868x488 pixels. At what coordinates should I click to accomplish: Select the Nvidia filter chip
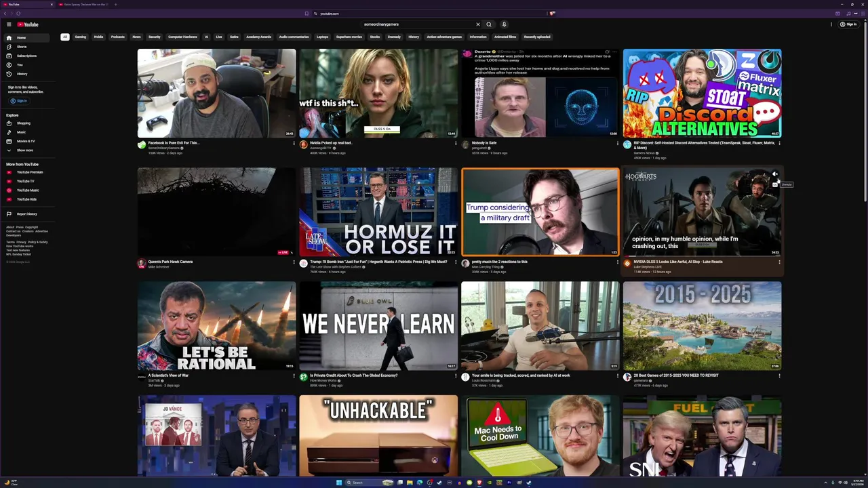98,37
